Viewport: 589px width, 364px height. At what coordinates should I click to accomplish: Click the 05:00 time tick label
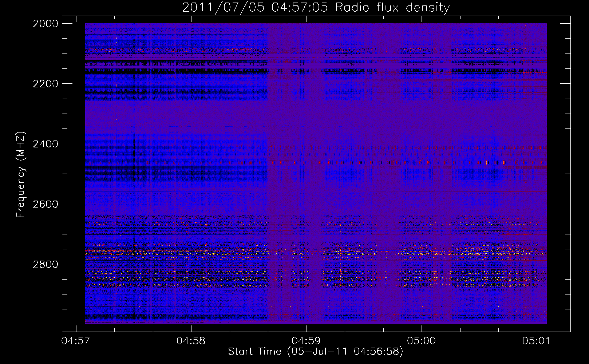[x=422, y=341]
